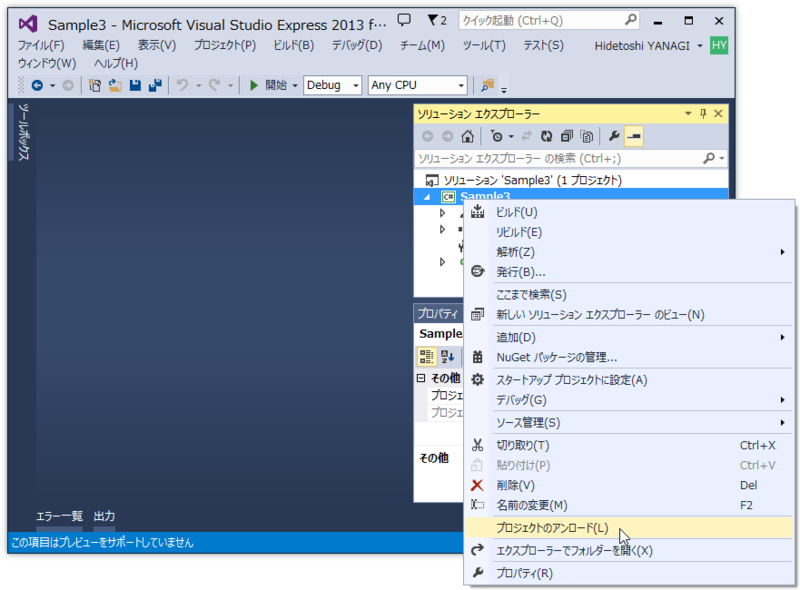Click the HY user avatar badge

(719, 45)
